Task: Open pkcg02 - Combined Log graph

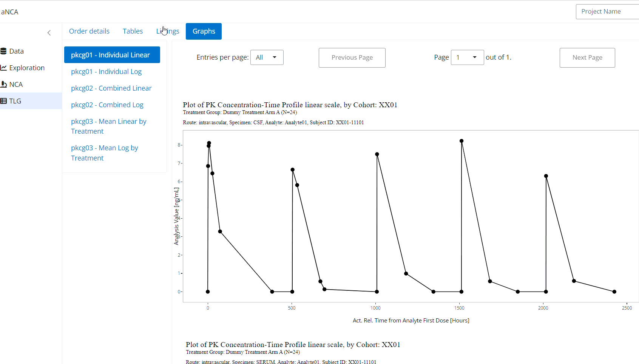Action: coord(107,105)
